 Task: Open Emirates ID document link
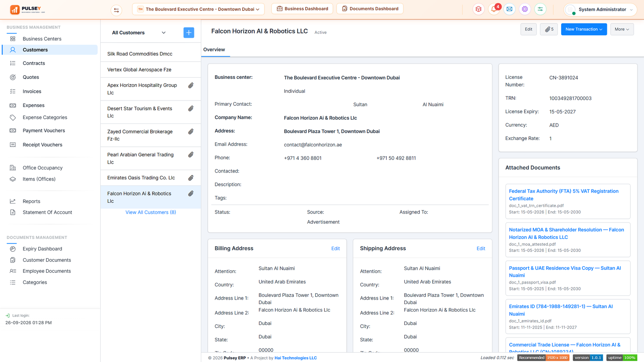[561, 310]
